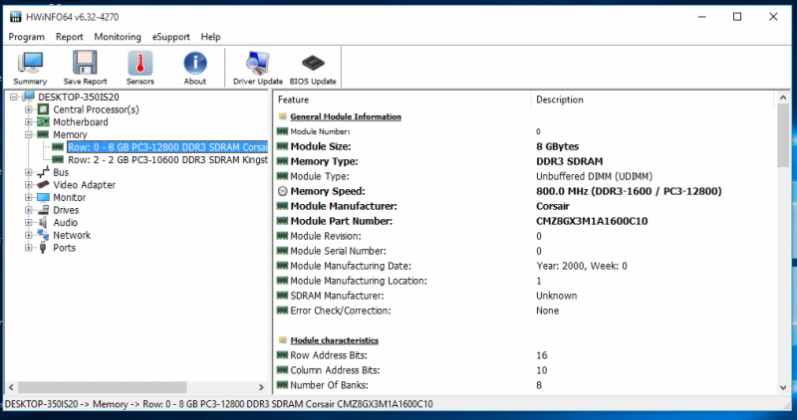Select Row: 0 8 GB Corsair memory entry
797x420 pixels.
click(167, 147)
